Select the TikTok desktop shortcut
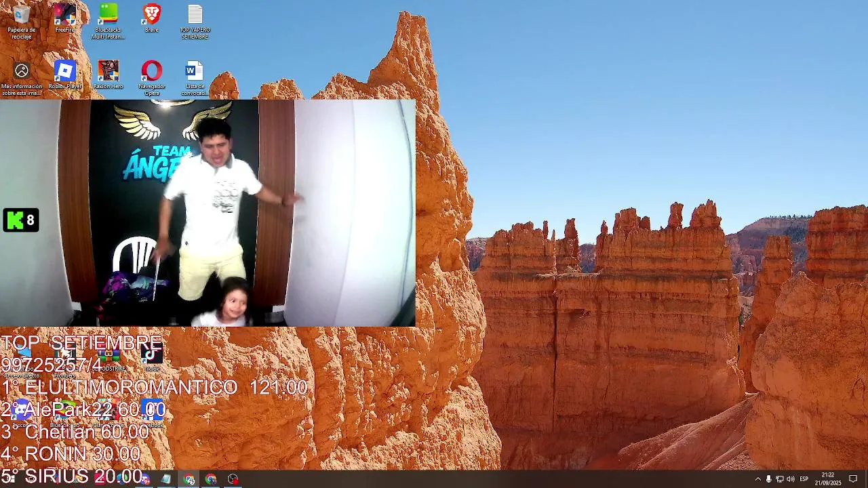Viewport: 868px width, 488px height. pyautogui.click(x=152, y=358)
